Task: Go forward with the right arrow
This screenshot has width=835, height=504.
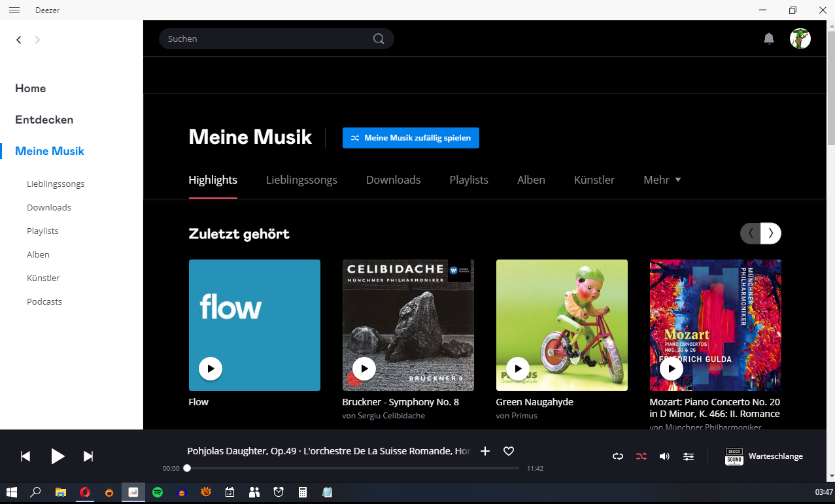Action: [37, 40]
